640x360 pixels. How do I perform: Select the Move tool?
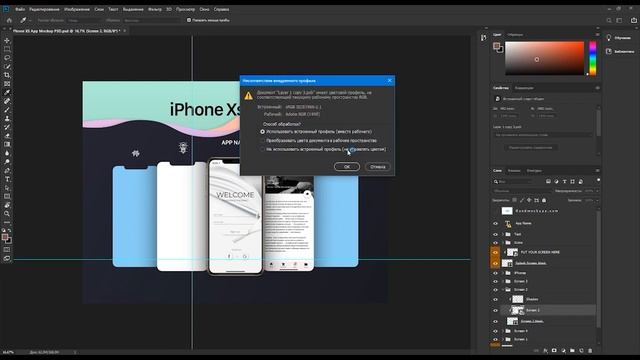tap(7, 40)
